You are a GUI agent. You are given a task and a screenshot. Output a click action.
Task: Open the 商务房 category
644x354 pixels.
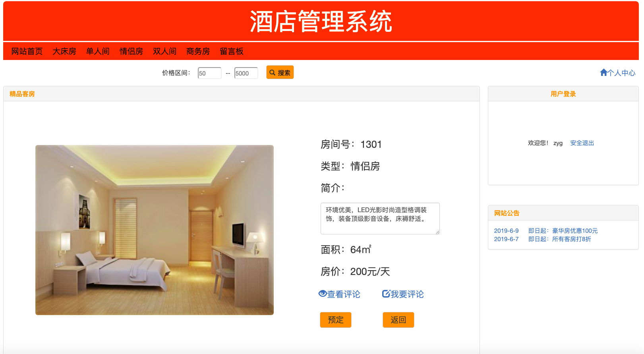(198, 51)
